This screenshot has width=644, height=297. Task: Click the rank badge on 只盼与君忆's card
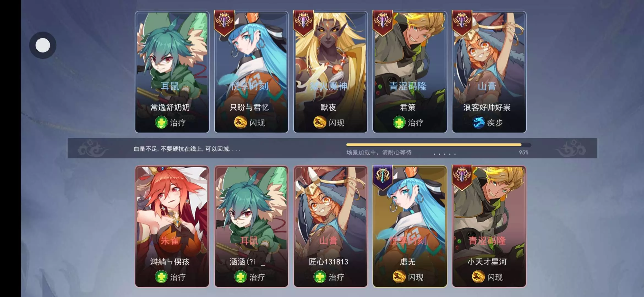(224, 23)
